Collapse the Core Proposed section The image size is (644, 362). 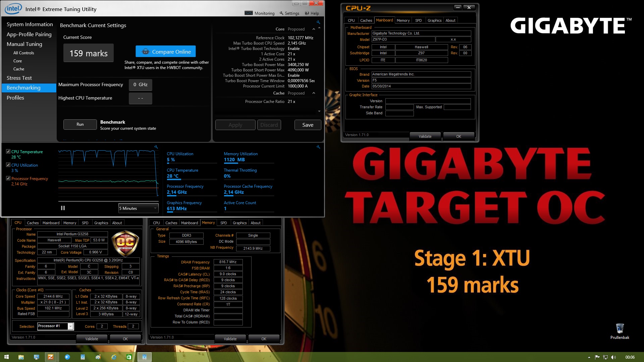point(314,29)
